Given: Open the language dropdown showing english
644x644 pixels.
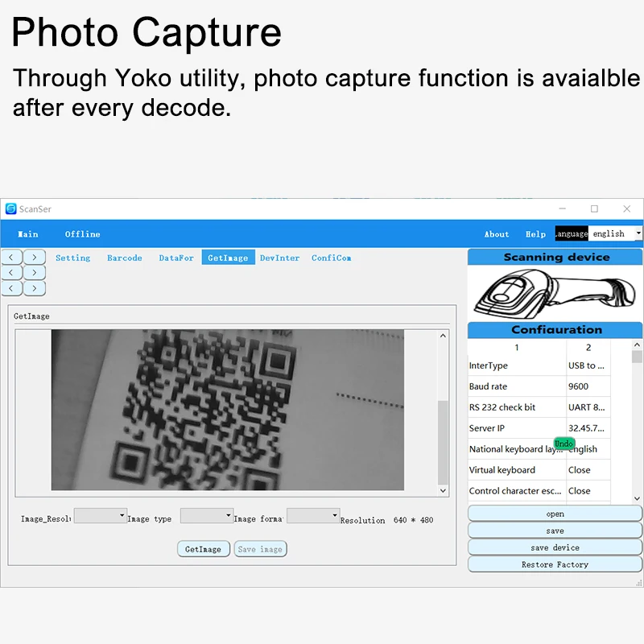Looking at the screenshot, I should [615, 233].
